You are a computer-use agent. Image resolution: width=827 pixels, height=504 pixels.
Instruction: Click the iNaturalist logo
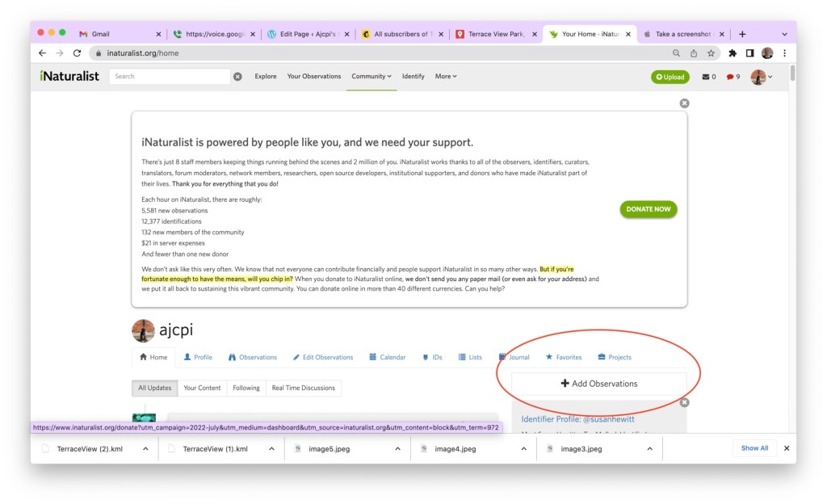69,76
